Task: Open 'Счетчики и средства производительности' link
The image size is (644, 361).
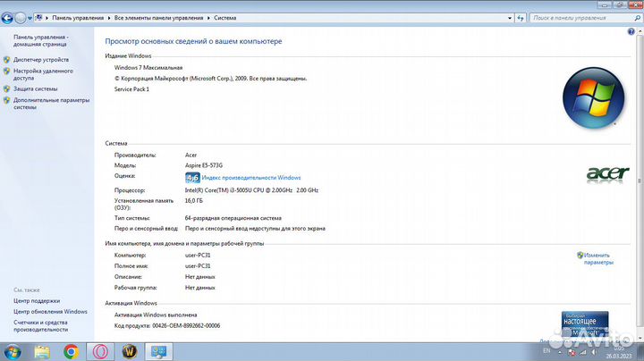Action: 40,326
